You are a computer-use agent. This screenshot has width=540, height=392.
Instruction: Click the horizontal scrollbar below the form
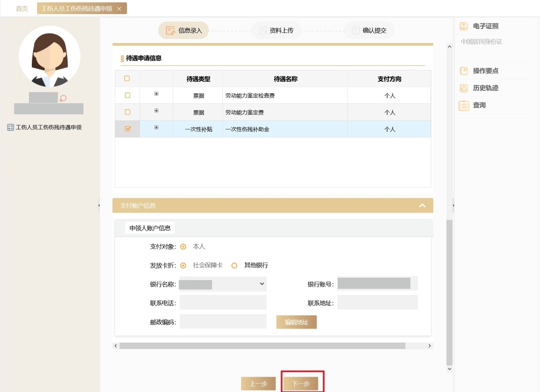tap(262, 346)
